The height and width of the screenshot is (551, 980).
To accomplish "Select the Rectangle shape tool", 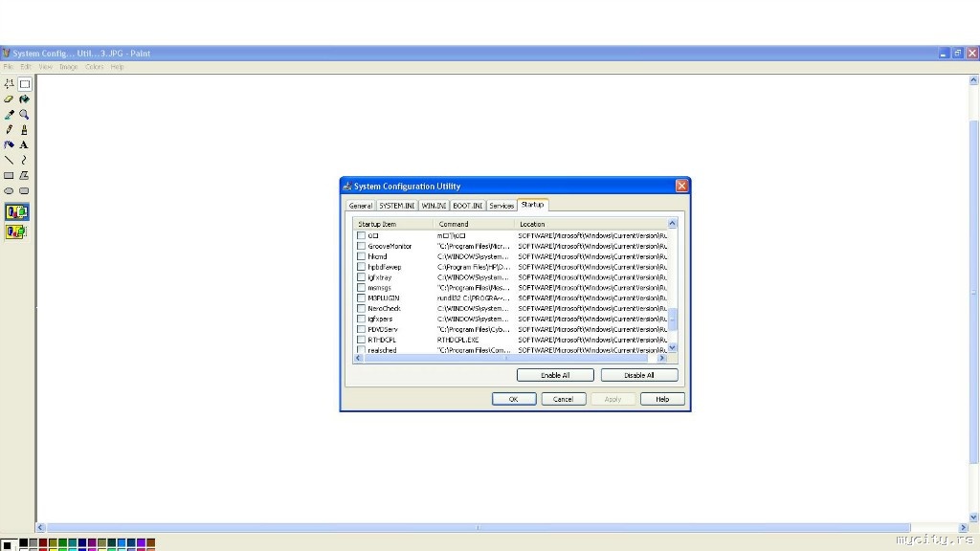I will 9,176.
